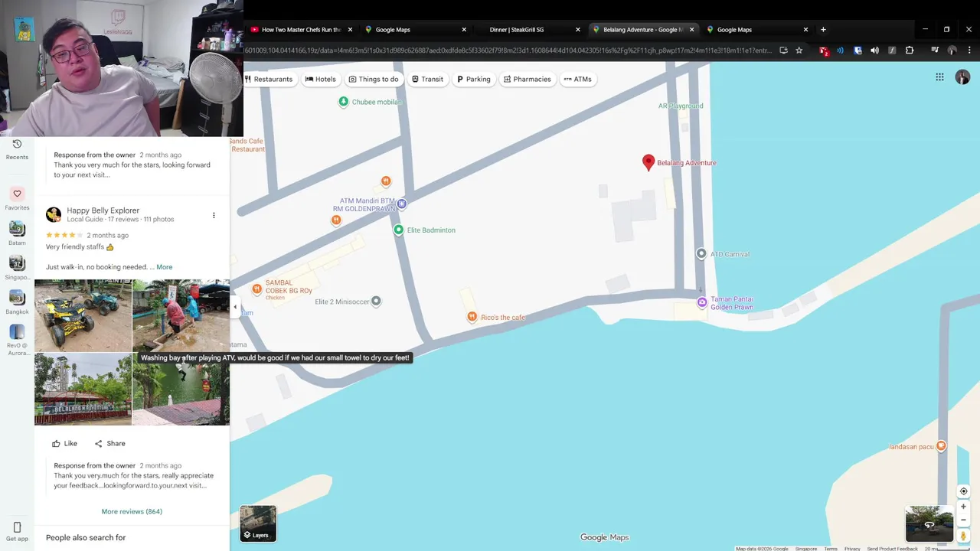
Task: Filter map by Things to do
Action: 374,79
